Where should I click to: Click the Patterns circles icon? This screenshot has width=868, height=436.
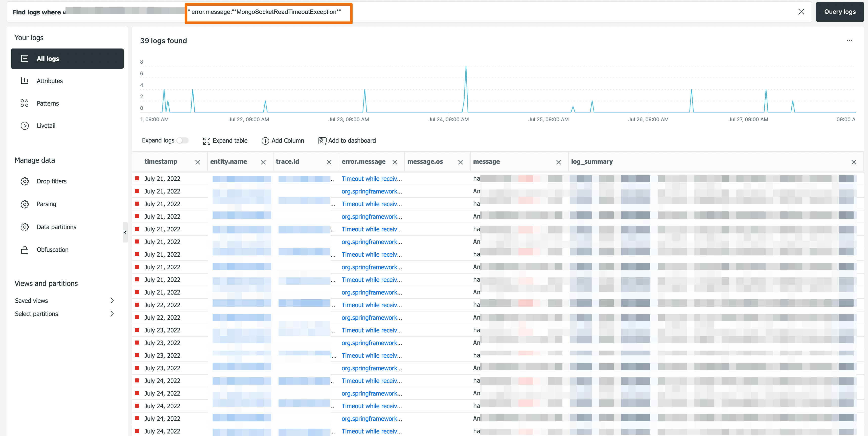click(x=25, y=103)
